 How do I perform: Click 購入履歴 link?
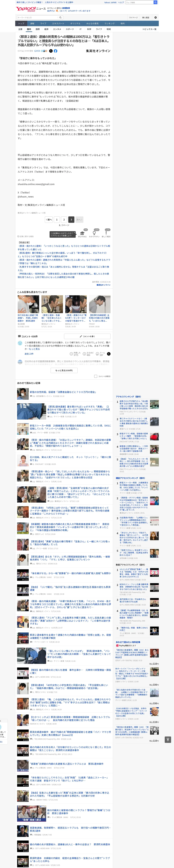point(146,18)
